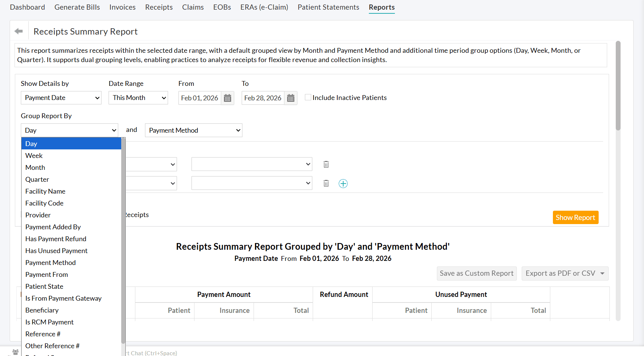Screen dimensions: 644x356
Task: Navigate to ERAs (e-Claim)
Action: [x=264, y=7]
